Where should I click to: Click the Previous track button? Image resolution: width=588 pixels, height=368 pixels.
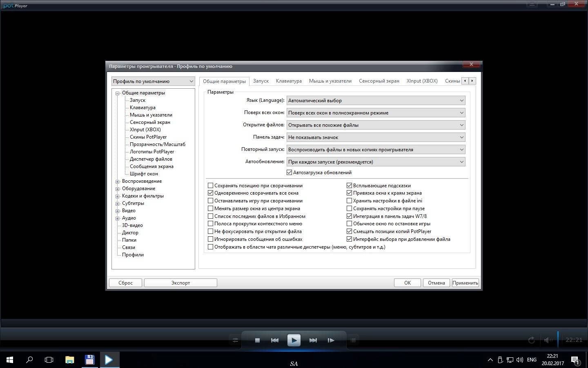pos(275,340)
